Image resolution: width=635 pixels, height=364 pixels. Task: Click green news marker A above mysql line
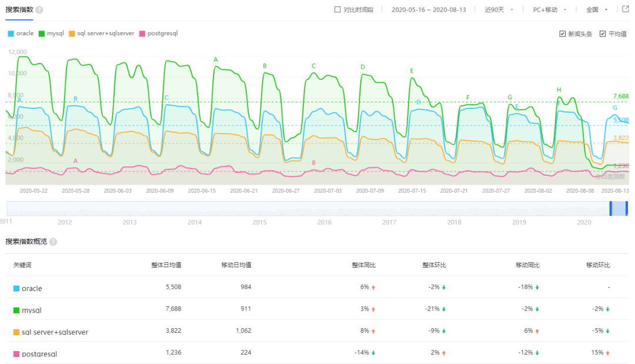216,60
